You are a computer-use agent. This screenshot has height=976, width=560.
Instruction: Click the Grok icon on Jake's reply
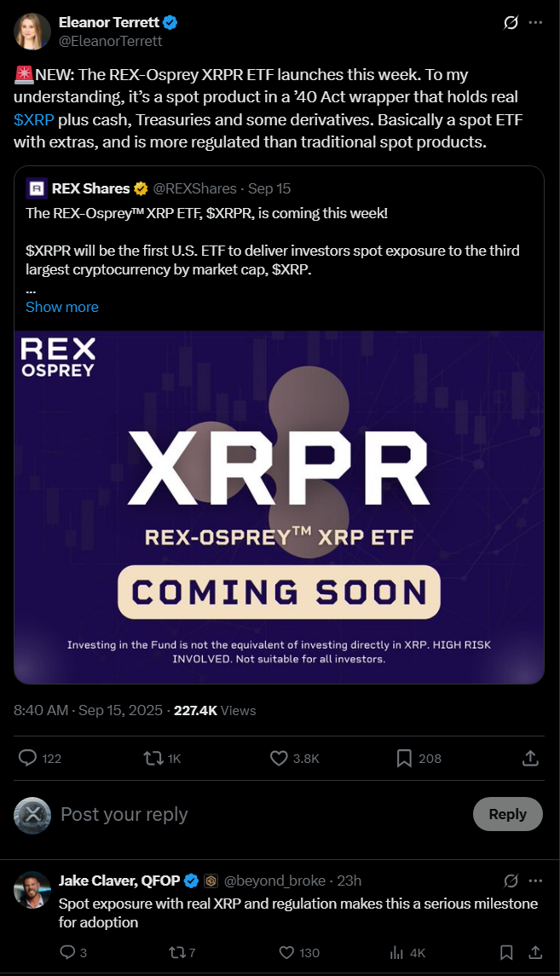coord(511,881)
